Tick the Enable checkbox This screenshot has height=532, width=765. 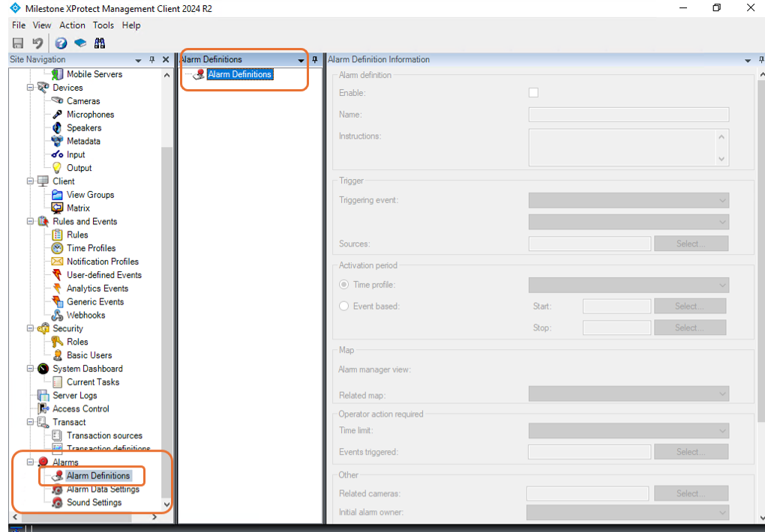533,93
